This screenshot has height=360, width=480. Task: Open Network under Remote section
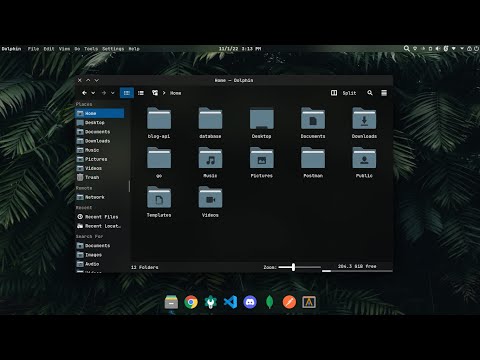100,197
